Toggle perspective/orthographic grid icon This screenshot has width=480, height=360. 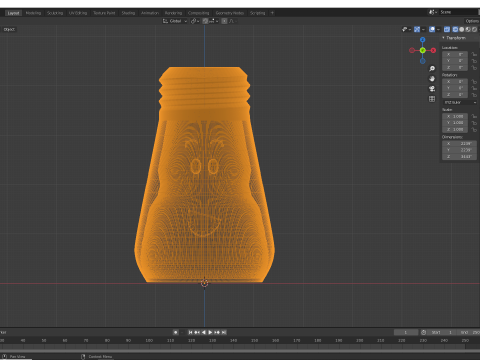point(432,99)
